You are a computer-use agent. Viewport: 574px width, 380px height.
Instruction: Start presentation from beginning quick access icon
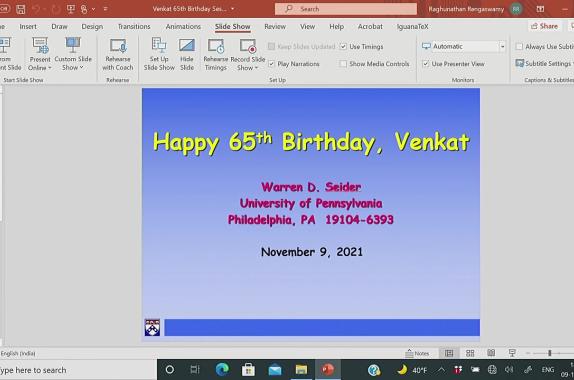pos(71,9)
